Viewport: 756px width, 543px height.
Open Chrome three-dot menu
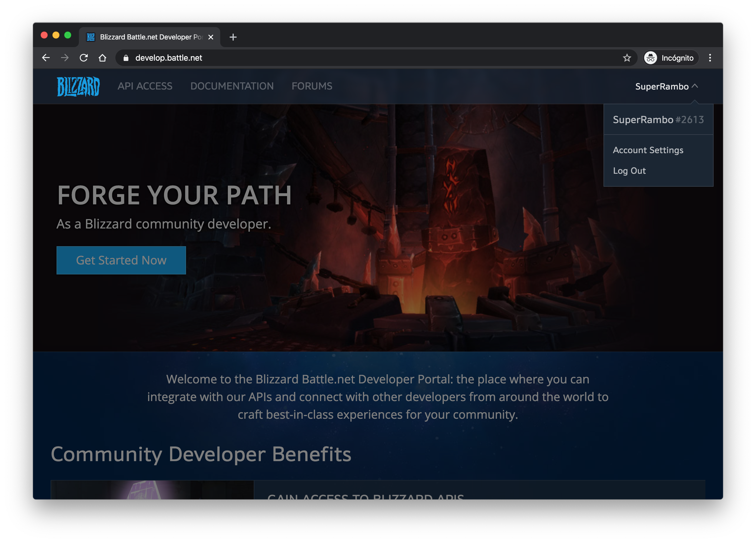coord(710,58)
